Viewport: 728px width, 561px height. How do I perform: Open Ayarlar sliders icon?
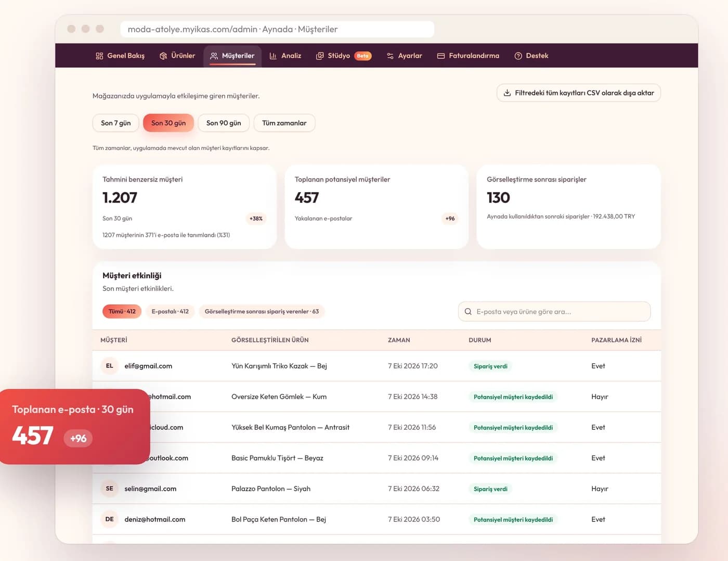(390, 56)
